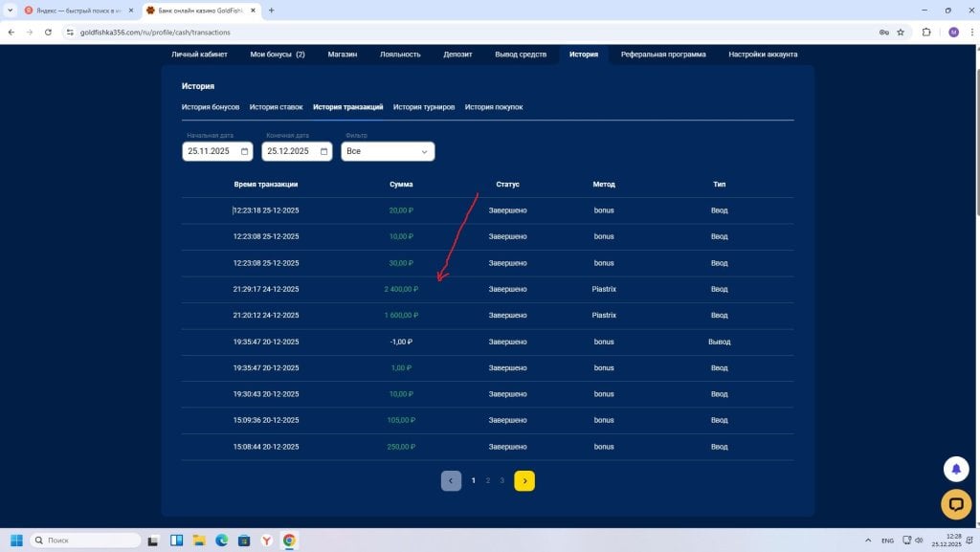The height and width of the screenshot is (552, 980).
Task: Go back with browser back arrow
Action: [x=11, y=32]
